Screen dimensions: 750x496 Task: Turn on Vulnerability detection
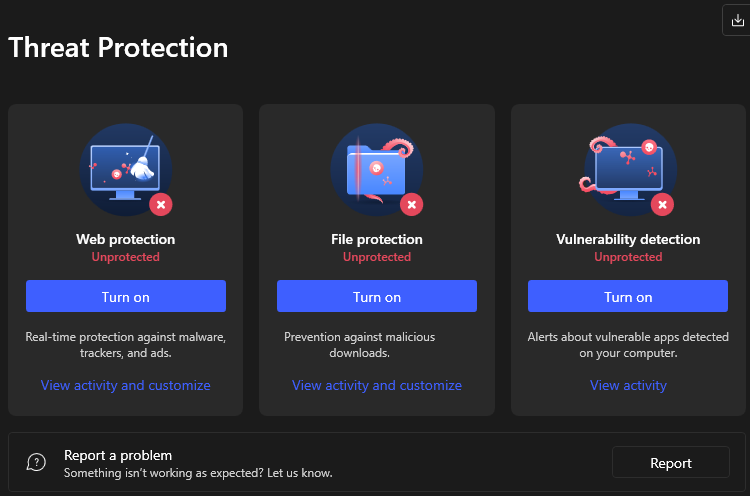[628, 296]
